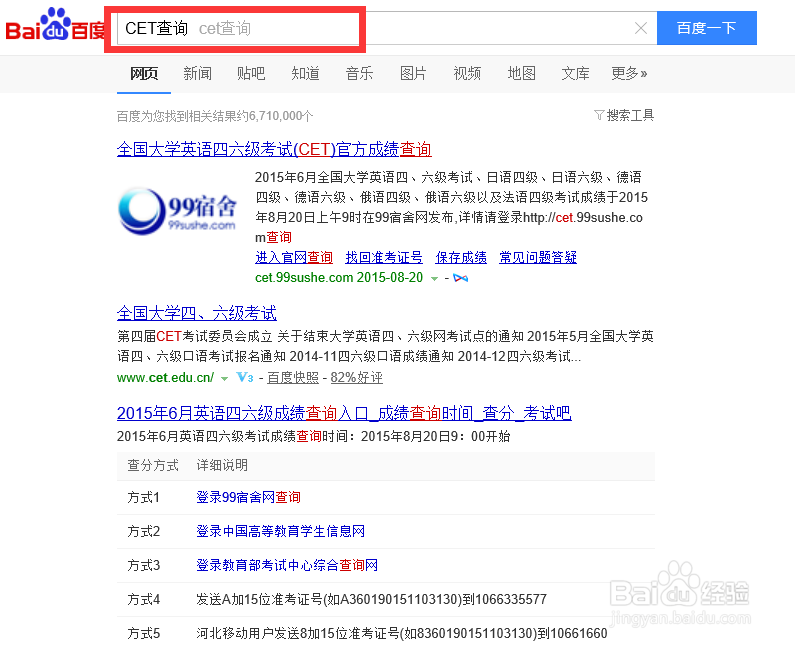Expand dropdown arrow next to cet.99sushe.com

pos(434,278)
